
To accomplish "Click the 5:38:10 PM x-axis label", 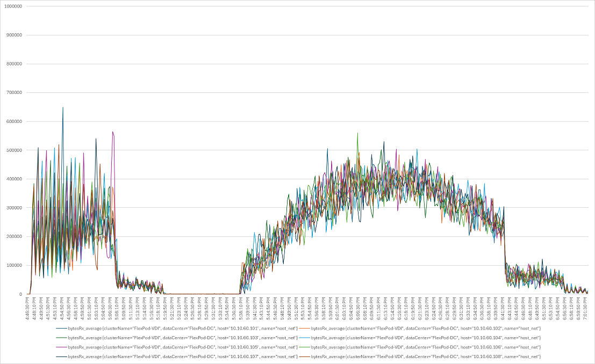I will coord(241,308).
